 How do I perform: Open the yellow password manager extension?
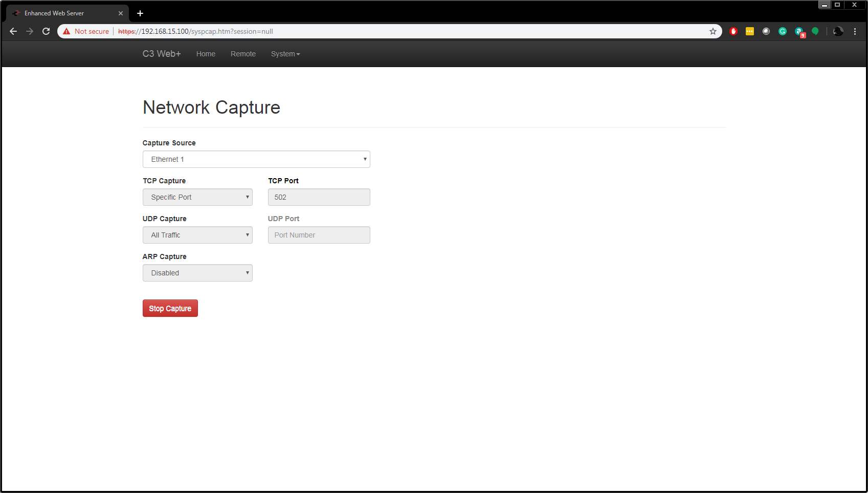point(750,31)
